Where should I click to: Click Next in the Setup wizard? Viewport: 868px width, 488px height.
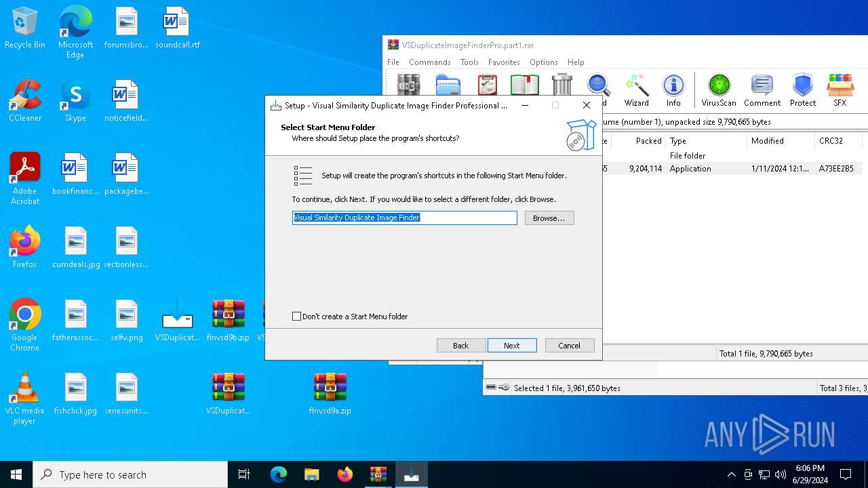click(x=512, y=346)
